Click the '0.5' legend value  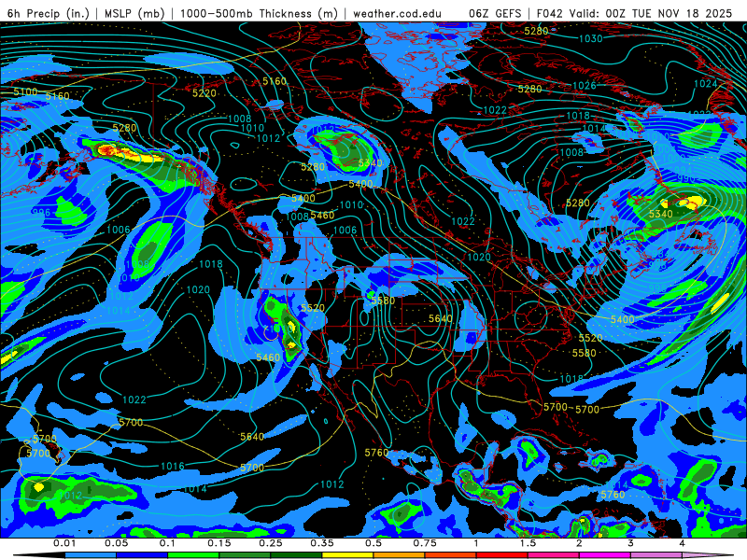[373, 543]
